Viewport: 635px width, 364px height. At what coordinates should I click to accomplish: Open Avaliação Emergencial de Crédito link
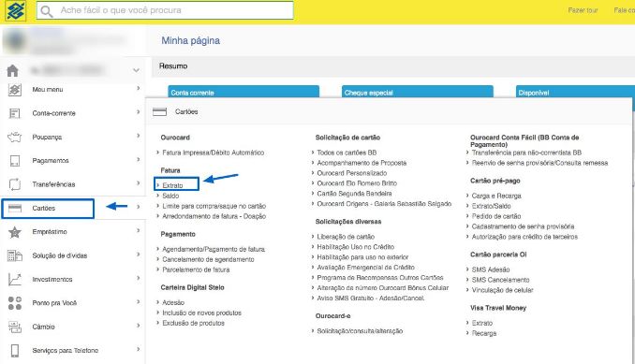coord(365,267)
